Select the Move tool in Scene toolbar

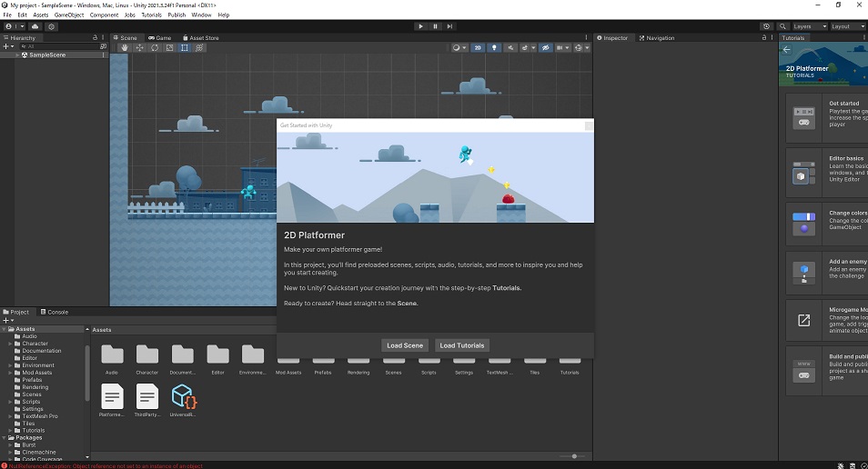(139, 47)
